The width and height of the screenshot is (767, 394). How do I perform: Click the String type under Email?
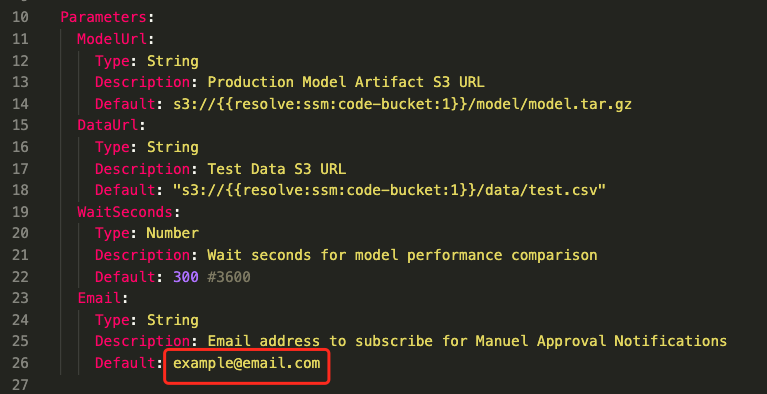point(173,320)
